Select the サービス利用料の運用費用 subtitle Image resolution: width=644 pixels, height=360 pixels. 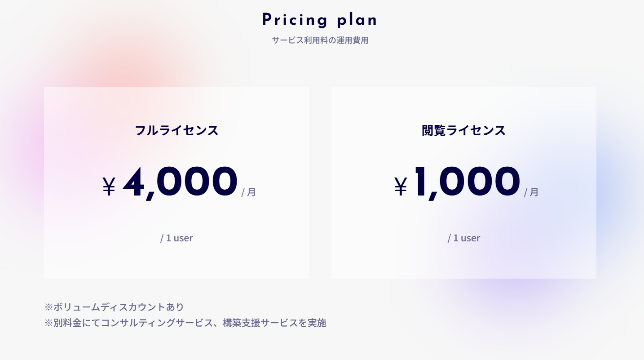coord(320,40)
